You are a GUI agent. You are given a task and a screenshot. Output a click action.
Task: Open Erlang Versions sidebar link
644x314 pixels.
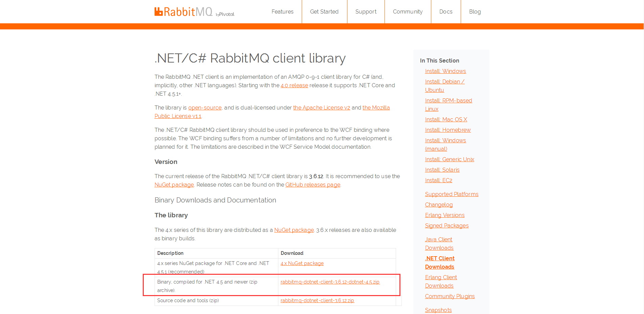[445, 215]
